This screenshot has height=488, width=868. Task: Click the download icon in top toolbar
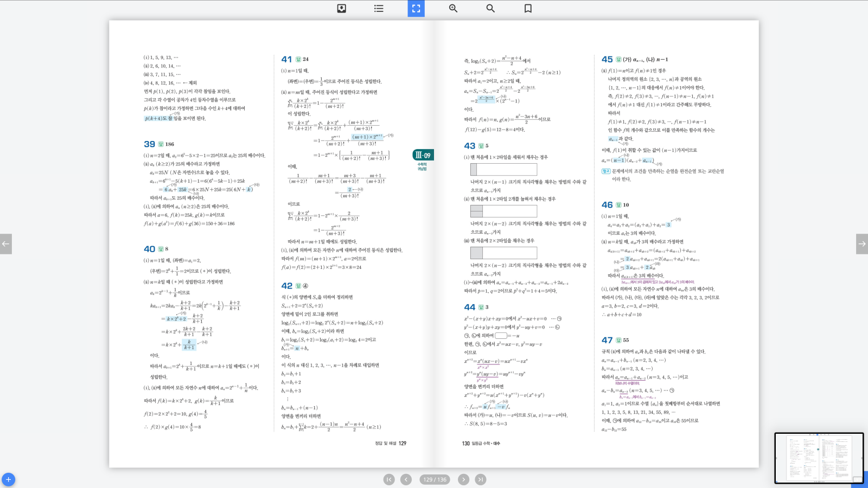click(341, 8)
